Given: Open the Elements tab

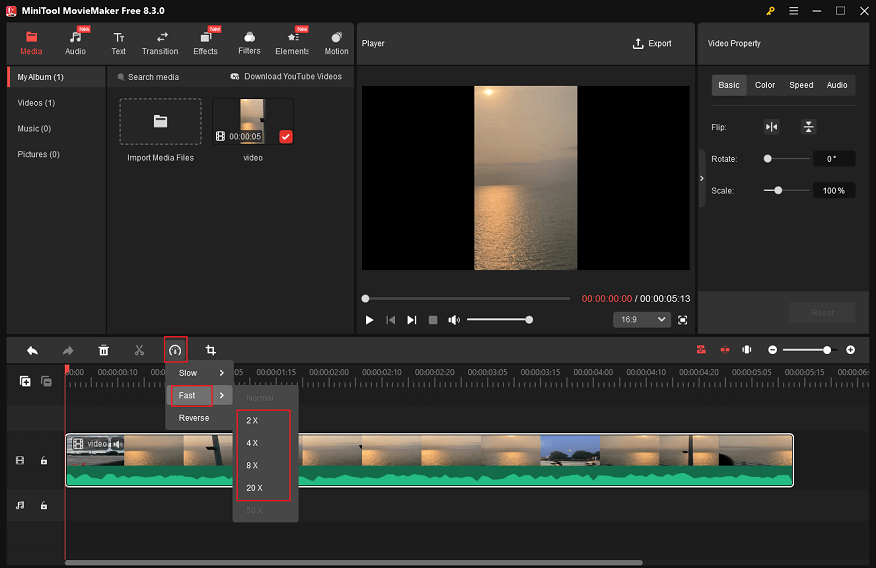Looking at the screenshot, I should [292, 43].
